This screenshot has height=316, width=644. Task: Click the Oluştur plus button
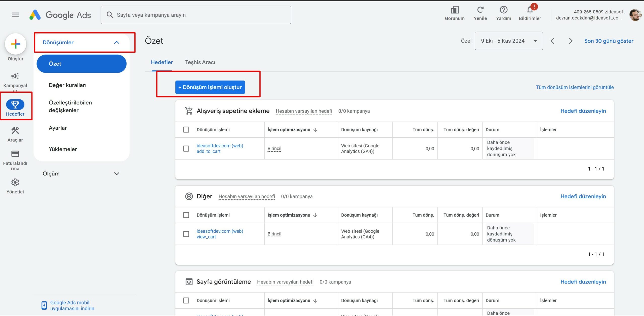click(16, 44)
